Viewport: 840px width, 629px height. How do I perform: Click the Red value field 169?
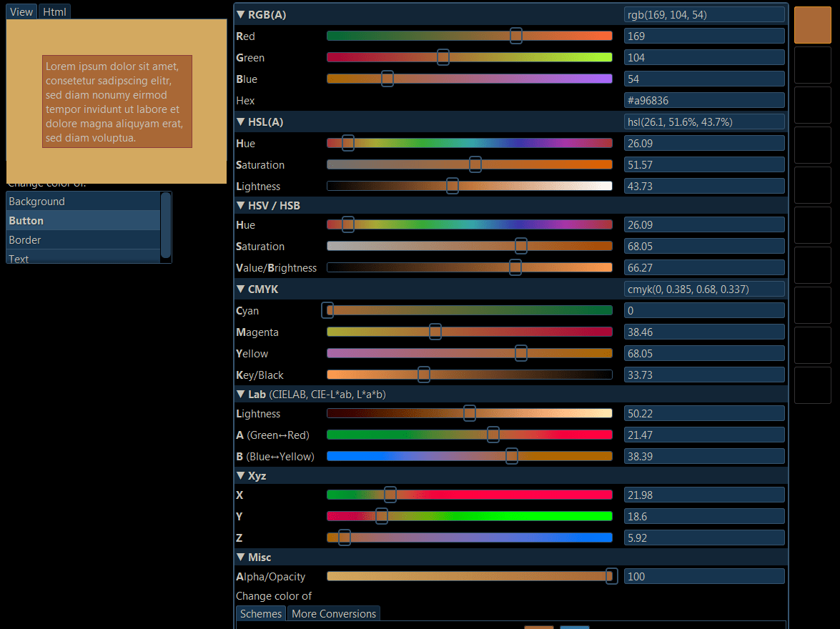coord(704,36)
